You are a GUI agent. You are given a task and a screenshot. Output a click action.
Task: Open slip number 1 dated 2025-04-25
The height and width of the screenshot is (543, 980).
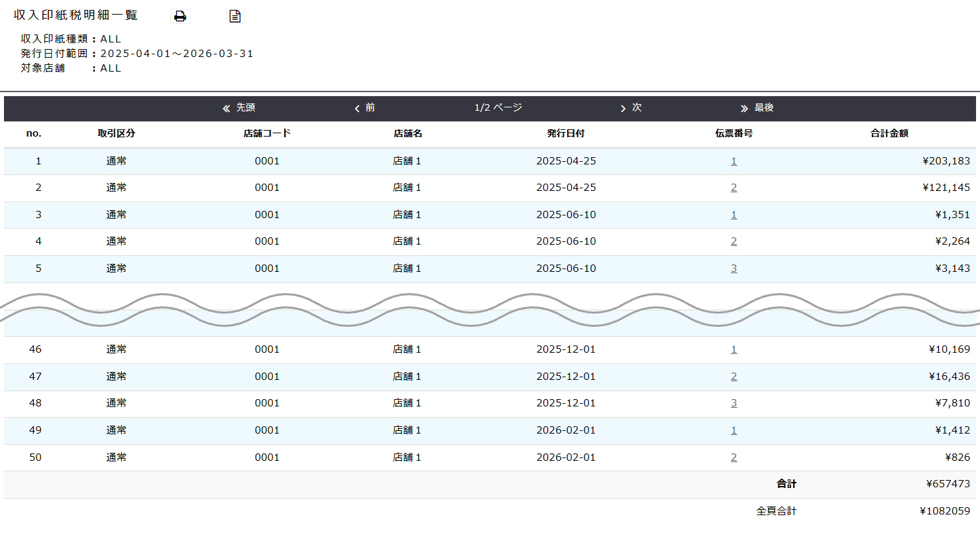point(734,161)
